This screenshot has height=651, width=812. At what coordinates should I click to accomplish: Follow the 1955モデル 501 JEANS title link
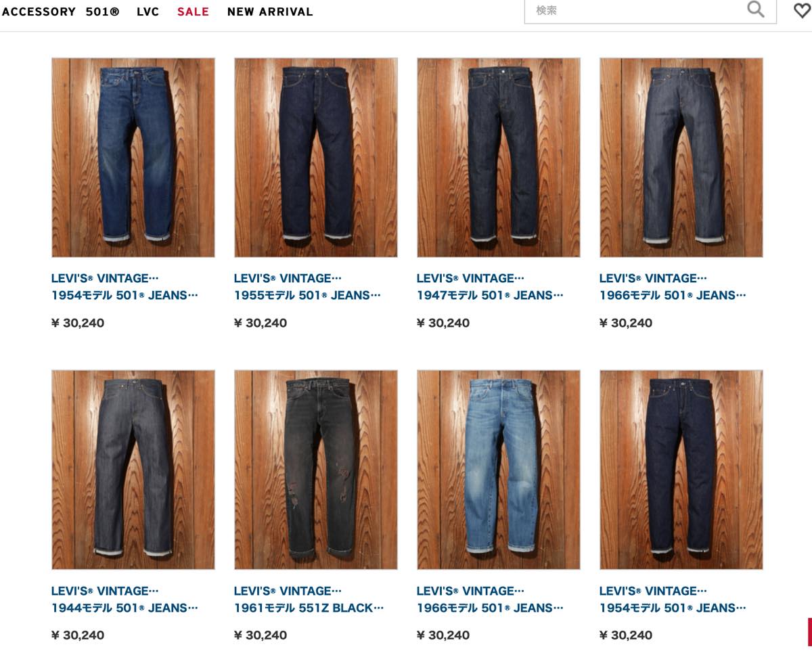click(307, 287)
